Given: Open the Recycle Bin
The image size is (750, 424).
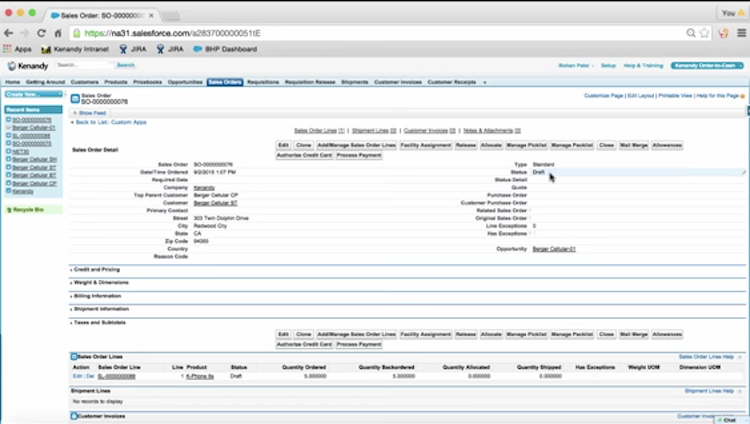Looking at the screenshot, I should point(28,210).
